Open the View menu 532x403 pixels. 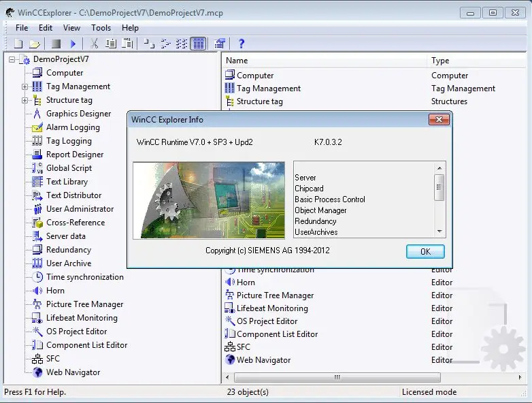tap(71, 28)
